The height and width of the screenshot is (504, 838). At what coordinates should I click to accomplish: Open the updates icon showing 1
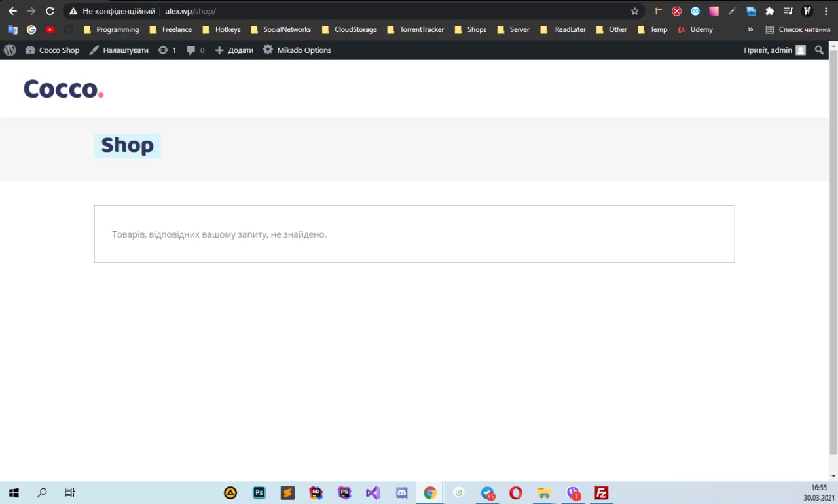pyautogui.click(x=167, y=50)
